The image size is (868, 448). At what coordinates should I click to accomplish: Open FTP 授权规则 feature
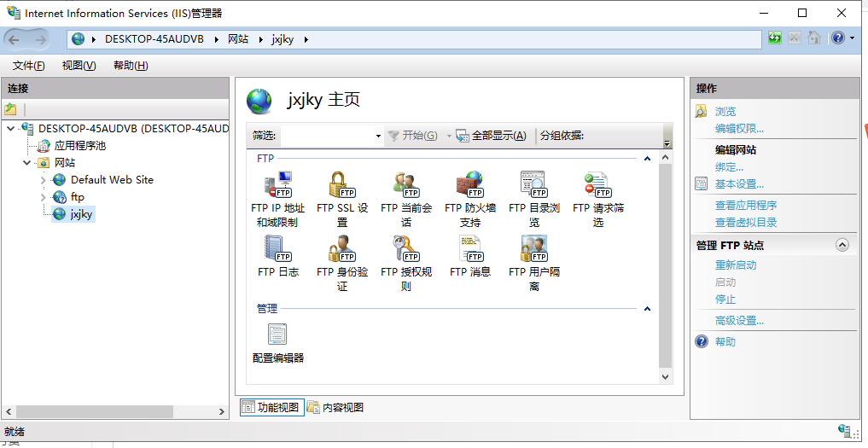pos(406,263)
